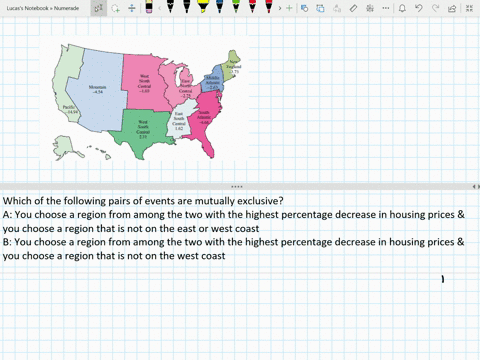This screenshot has height=360, width=480.
Task: Select the US regions map image
Action: coord(144,99)
